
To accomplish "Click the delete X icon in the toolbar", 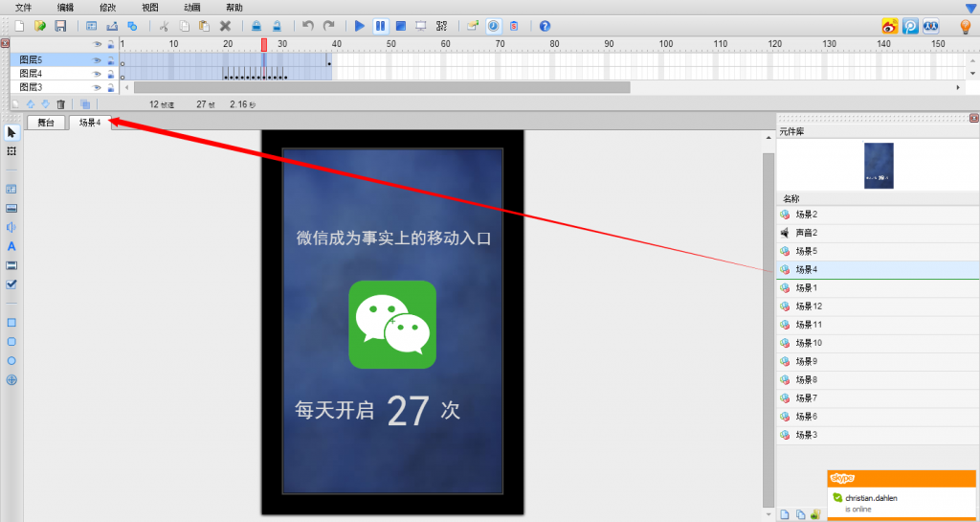I will [x=226, y=26].
